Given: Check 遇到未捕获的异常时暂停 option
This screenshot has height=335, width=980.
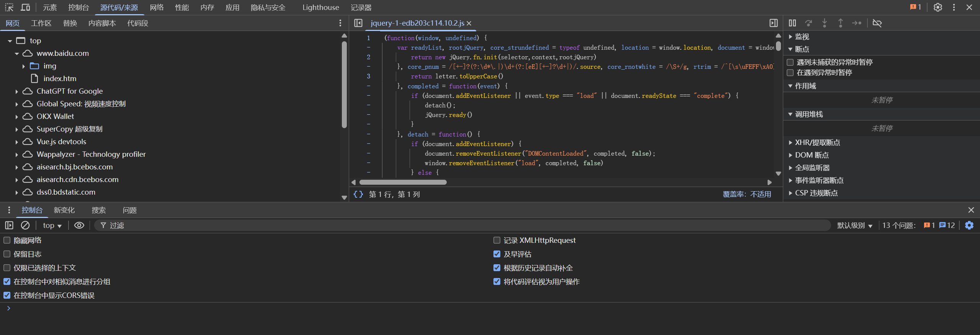Looking at the screenshot, I should pyautogui.click(x=790, y=62).
